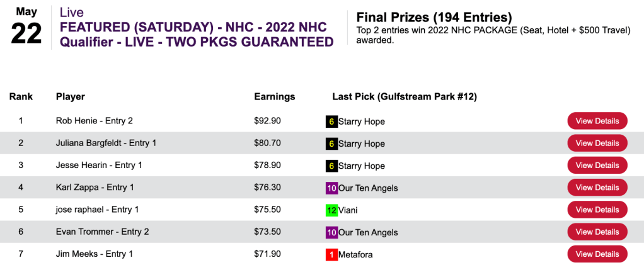Open Karl Zappa's View Details button

tap(597, 188)
